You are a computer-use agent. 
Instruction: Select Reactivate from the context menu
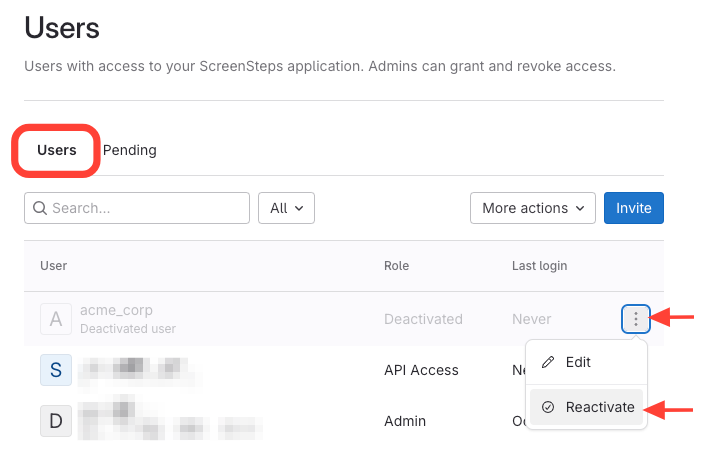coord(599,407)
